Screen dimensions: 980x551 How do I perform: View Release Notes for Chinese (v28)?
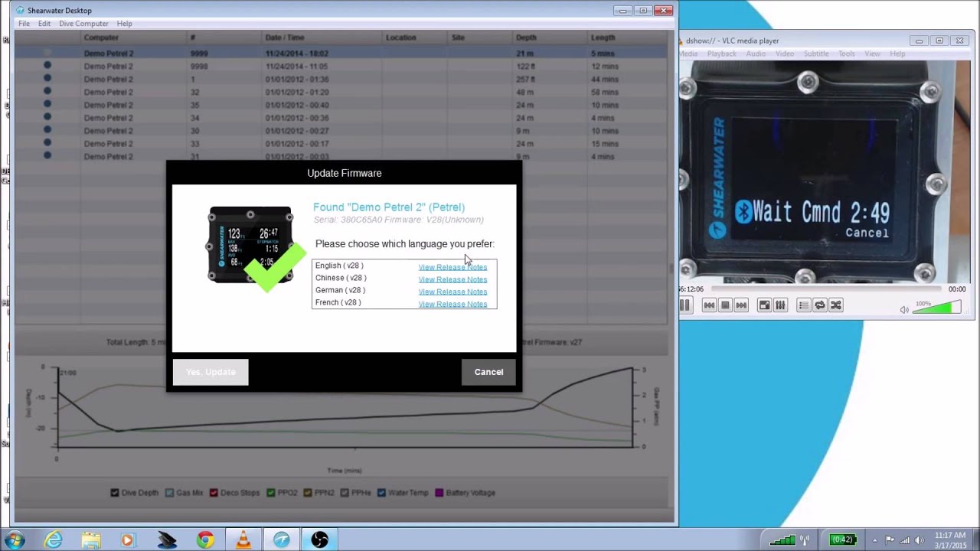click(452, 279)
